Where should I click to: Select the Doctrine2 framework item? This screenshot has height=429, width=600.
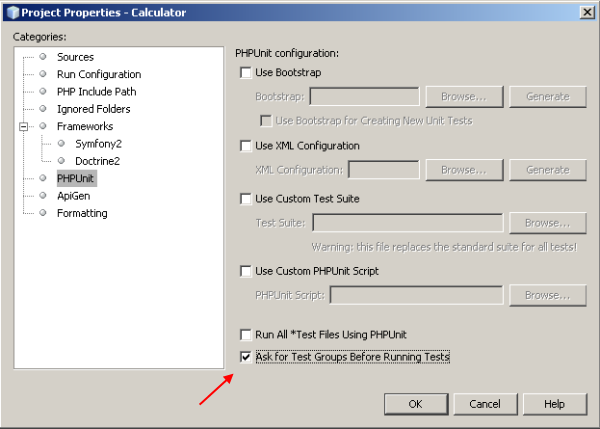click(x=98, y=161)
